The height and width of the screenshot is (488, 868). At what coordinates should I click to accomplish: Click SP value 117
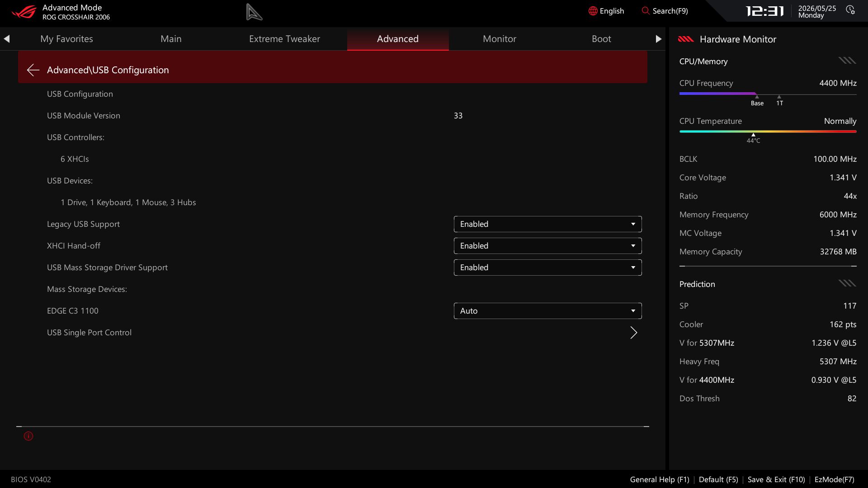coord(849,306)
